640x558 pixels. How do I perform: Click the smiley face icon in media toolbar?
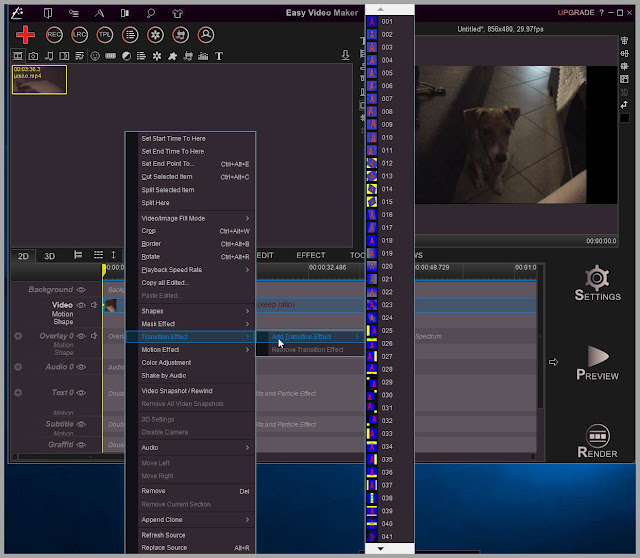95,56
